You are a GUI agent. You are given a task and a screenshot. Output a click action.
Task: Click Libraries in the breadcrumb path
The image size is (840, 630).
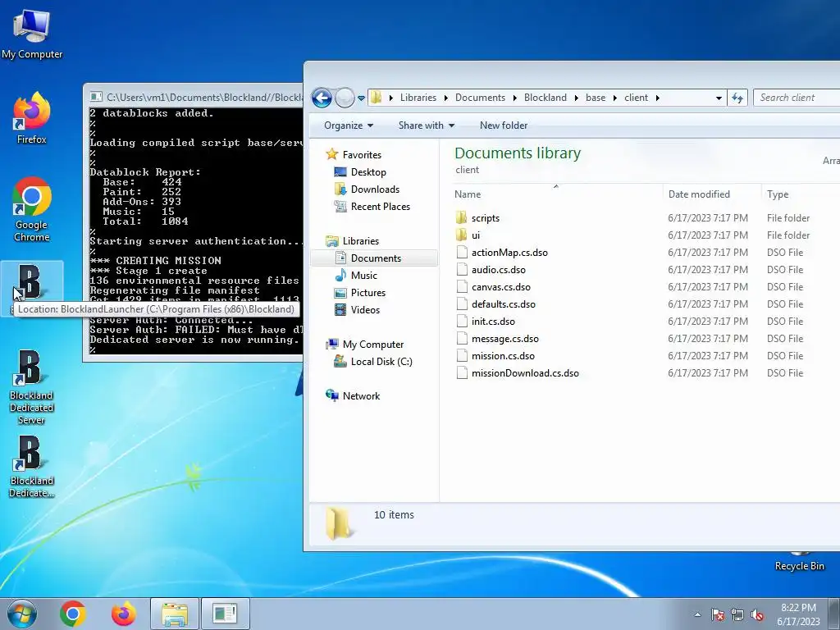(418, 98)
